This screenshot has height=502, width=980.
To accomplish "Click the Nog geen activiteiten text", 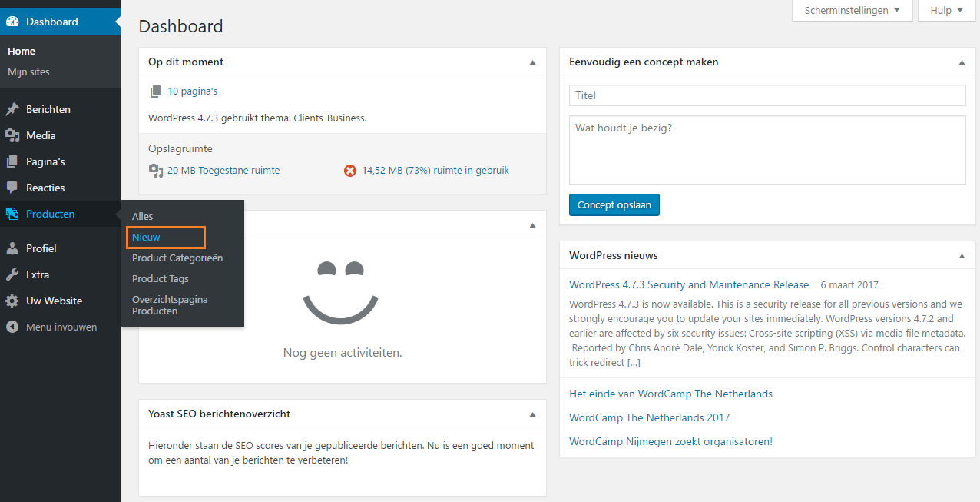I will [x=343, y=353].
